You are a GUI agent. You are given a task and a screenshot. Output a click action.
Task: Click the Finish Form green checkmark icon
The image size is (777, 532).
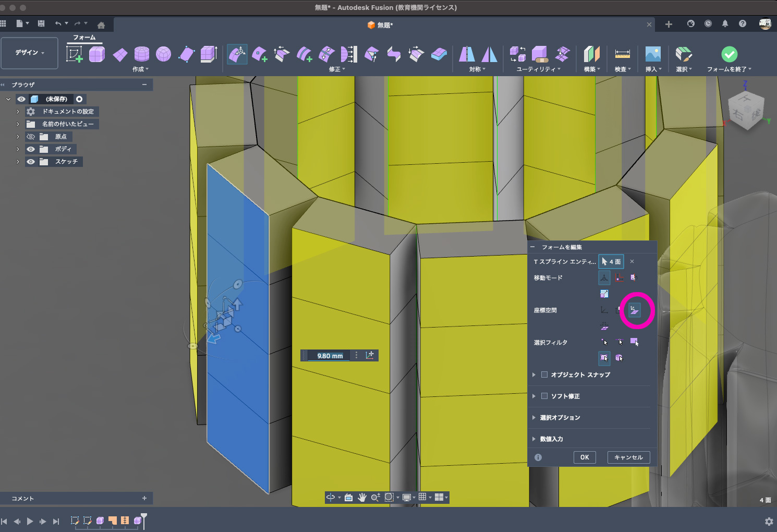click(x=729, y=54)
